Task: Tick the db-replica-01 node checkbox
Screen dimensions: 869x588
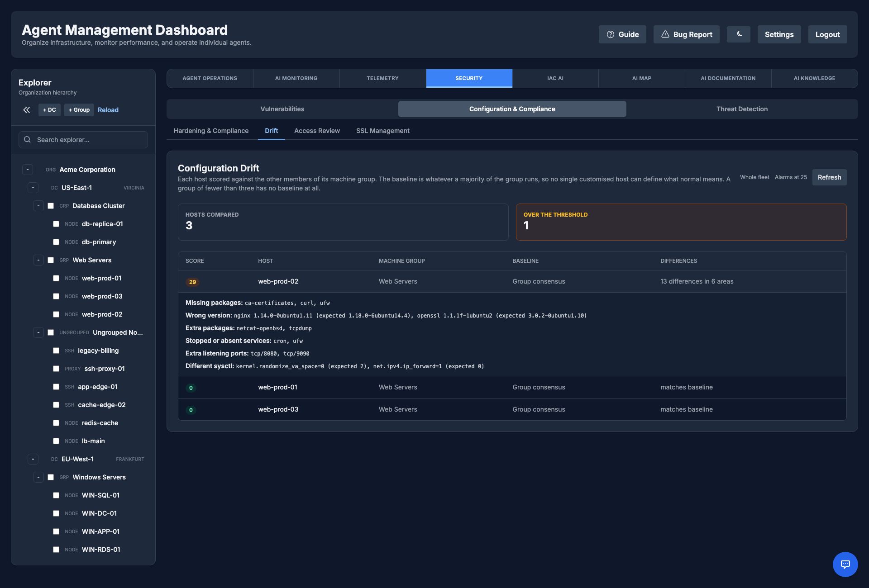Action: pos(56,224)
